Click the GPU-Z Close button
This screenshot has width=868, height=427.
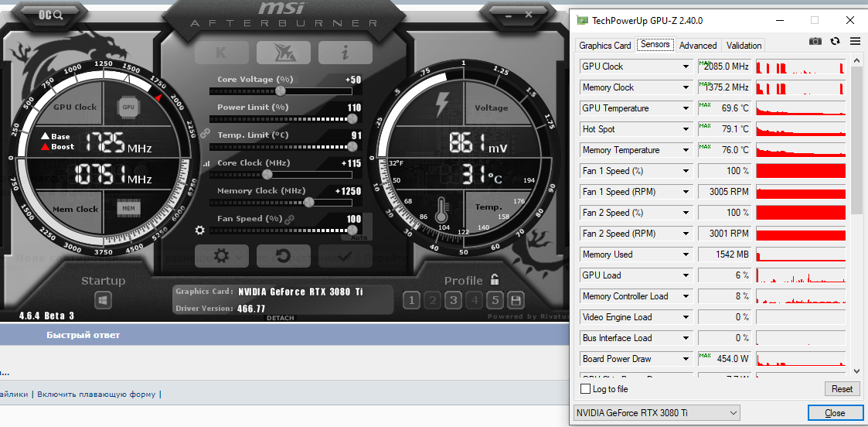pos(835,412)
